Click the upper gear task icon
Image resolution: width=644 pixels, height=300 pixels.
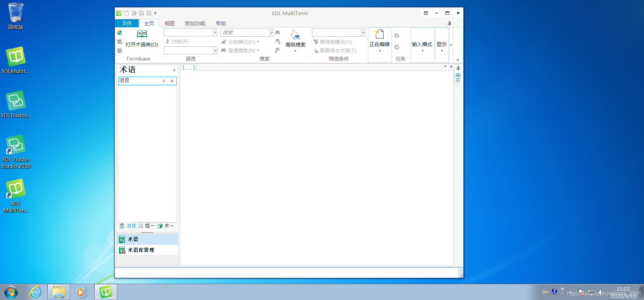click(x=397, y=36)
